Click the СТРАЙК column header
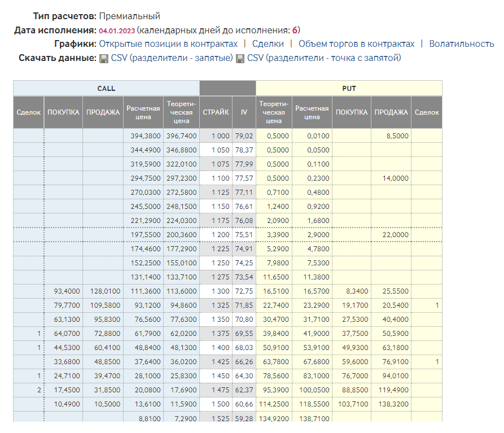Image resolution: width=504 pixels, height=433 pixels. pyautogui.click(x=216, y=112)
